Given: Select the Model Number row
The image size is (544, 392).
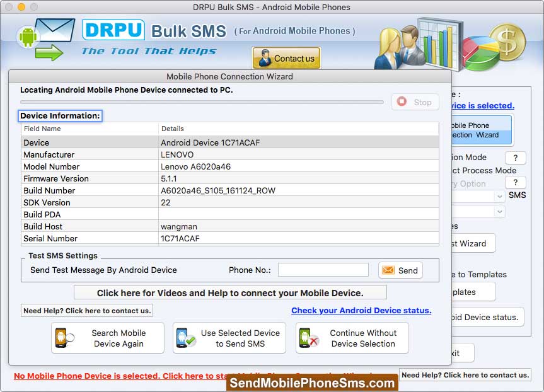Looking at the screenshot, I should [x=229, y=166].
